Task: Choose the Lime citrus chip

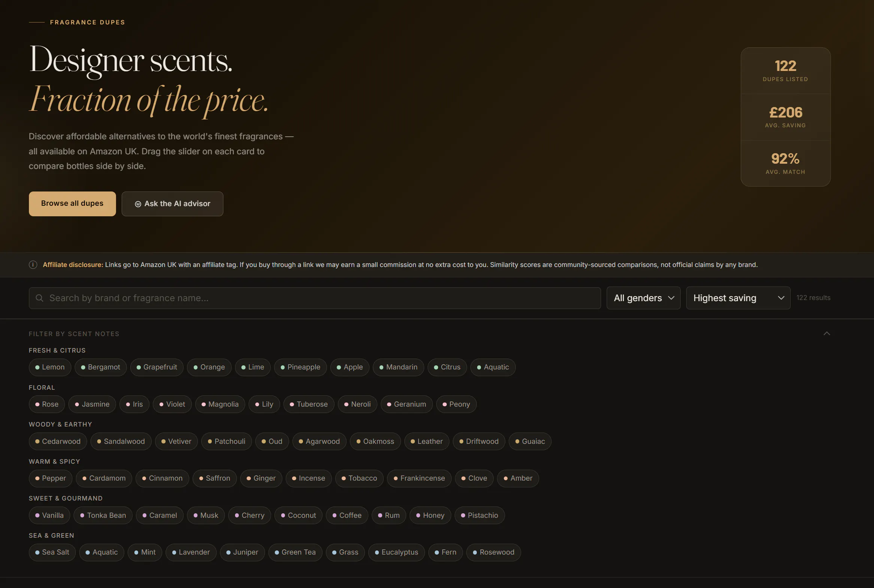Action: [x=253, y=367]
